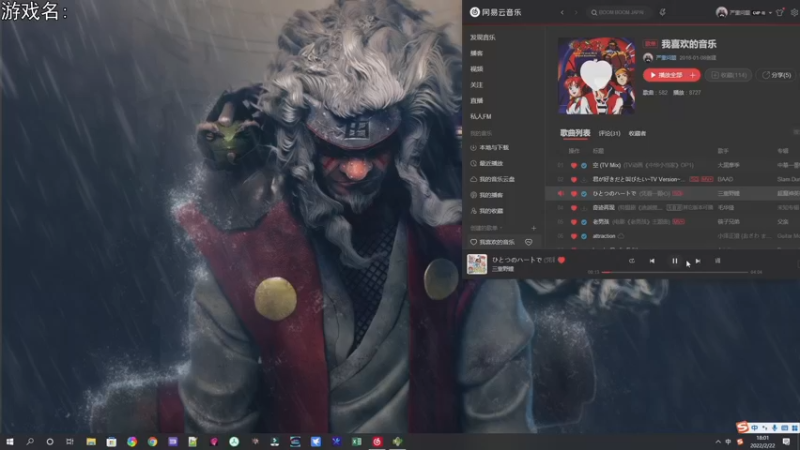The width and height of the screenshot is (800, 450).
Task: Click the listen-to-identify microphone icon
Action: click(662, 12)
